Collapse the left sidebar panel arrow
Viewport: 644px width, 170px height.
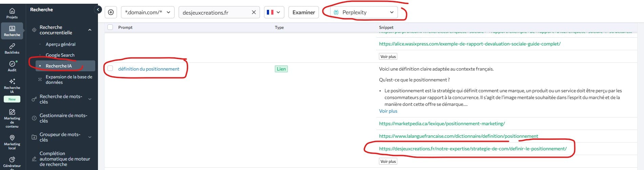click(x=98, y=10)
